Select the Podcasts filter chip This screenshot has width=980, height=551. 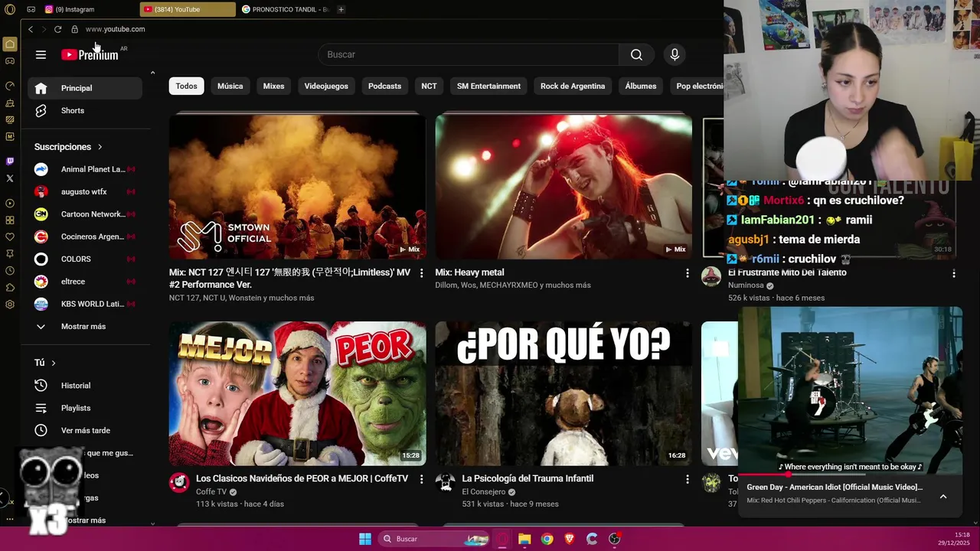[x=384, y=86]
